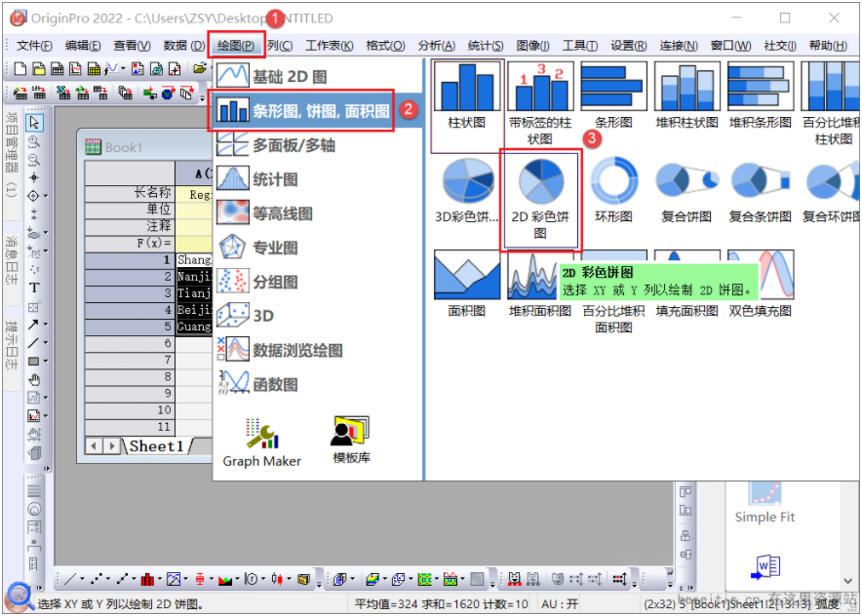This screenshot has width=862, height=616.
Task: Select the Screen Reader crosshair tool
Action: pos(34,177)
